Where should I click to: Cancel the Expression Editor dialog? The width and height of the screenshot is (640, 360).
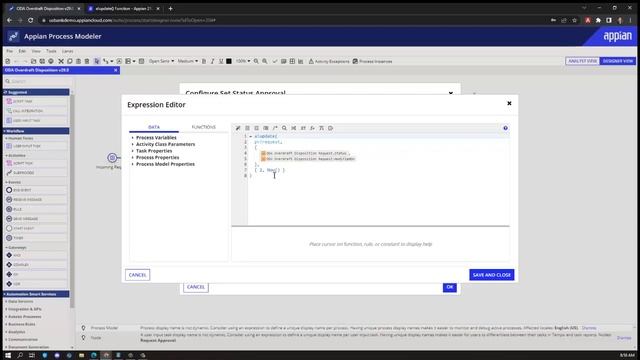pos(138,275)
